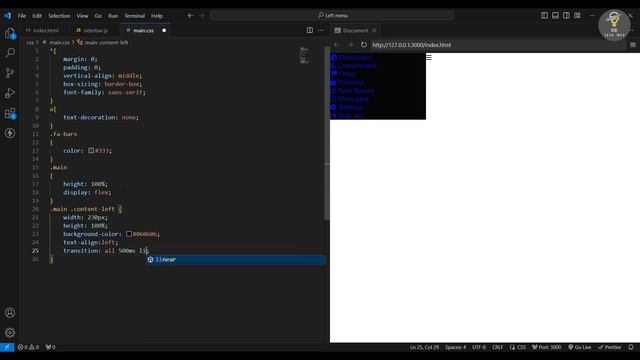
Task: Click Port: 3000 in status bar
Action: coord(547,347)
